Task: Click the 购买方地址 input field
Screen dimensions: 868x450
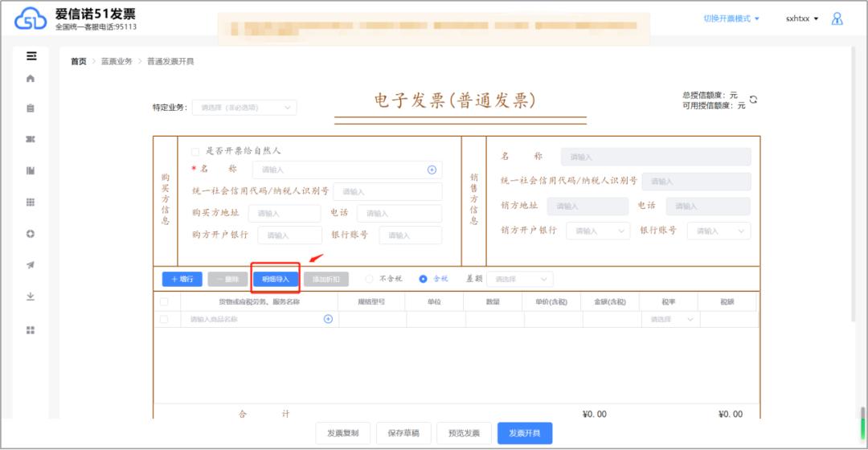Action: [285, 213]
